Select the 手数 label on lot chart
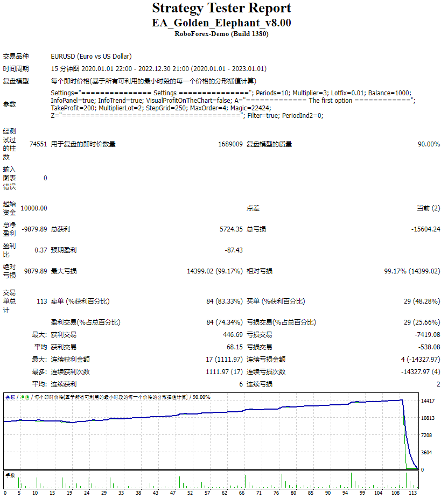Image resolution: width=448 pixels, height=499 pixels. click(x=11, y=476)
